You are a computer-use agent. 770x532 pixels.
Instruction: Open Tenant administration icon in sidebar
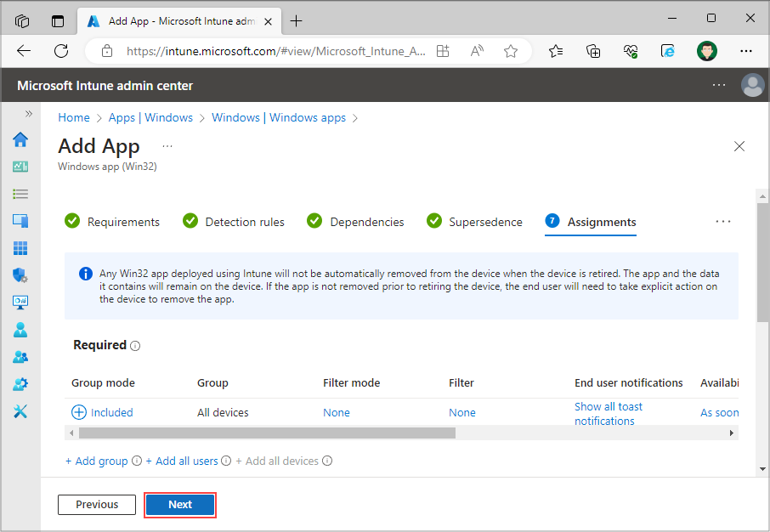20,383
